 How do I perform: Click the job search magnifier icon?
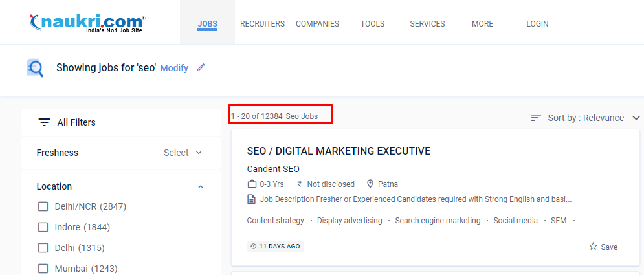click(x=35, y=68)
